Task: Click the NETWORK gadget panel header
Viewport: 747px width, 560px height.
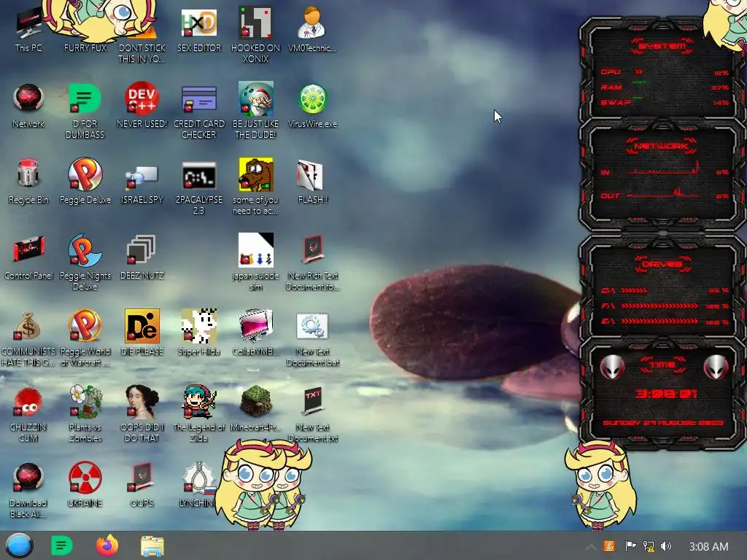Action: 661,146
